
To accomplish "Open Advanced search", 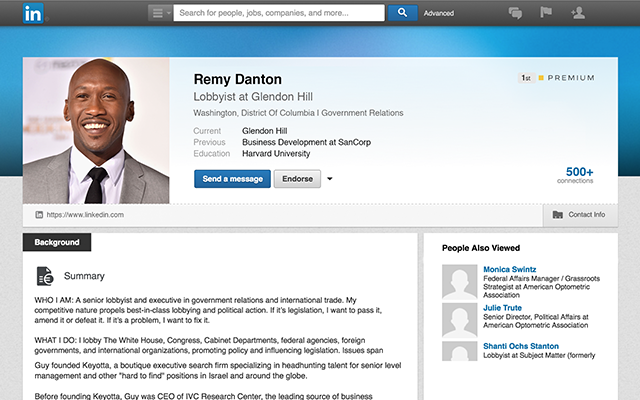I will click(439, 13).
